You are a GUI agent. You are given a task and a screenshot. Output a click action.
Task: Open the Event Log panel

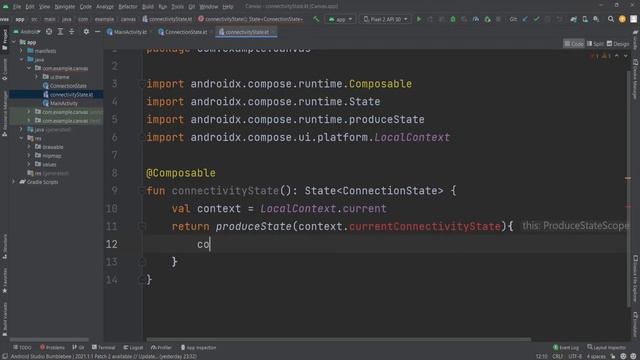566,347
